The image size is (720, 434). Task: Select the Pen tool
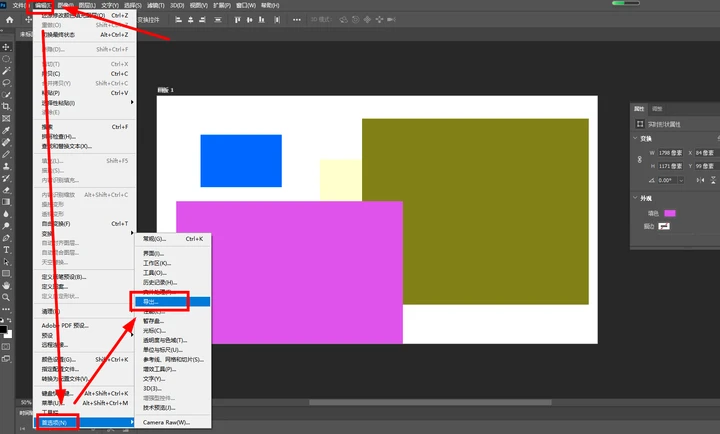(x=6, y=238)
